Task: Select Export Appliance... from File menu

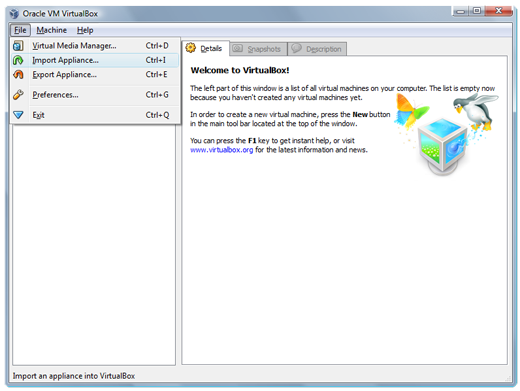Action: [x=95, y=74]
